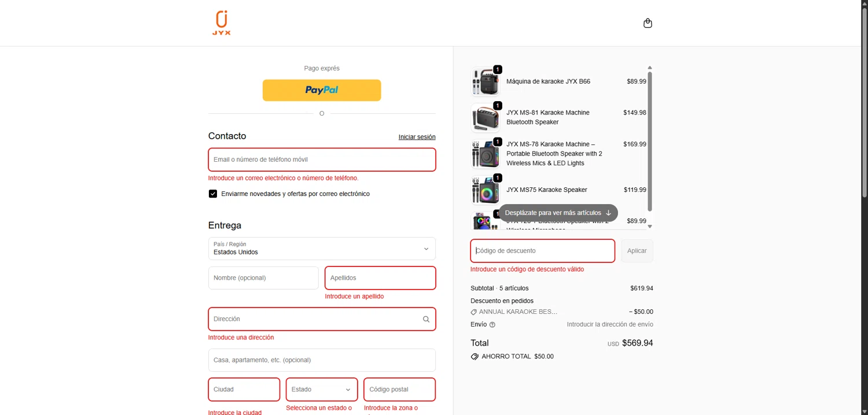The width and height of the screenshot is (868, 415).
Task: Click the 'Pago exprés' label
Action: tap(322, 68)
